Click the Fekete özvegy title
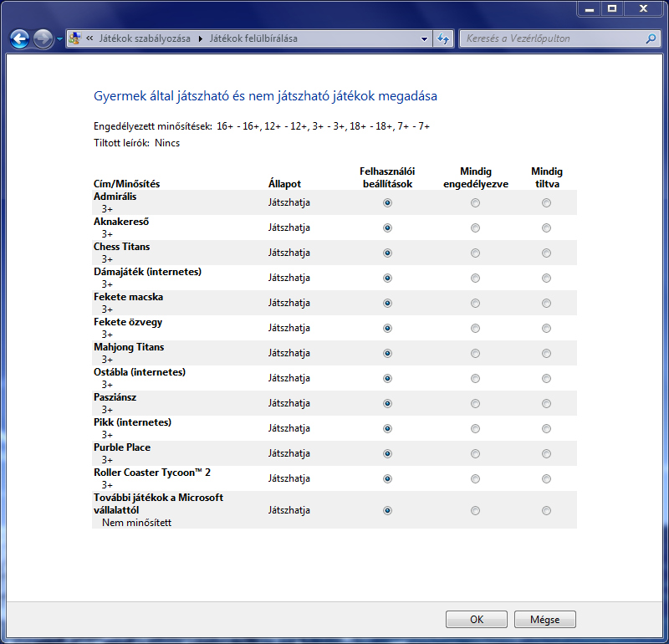This screenshot has width=669, height=644. click(x=128, y=322)
